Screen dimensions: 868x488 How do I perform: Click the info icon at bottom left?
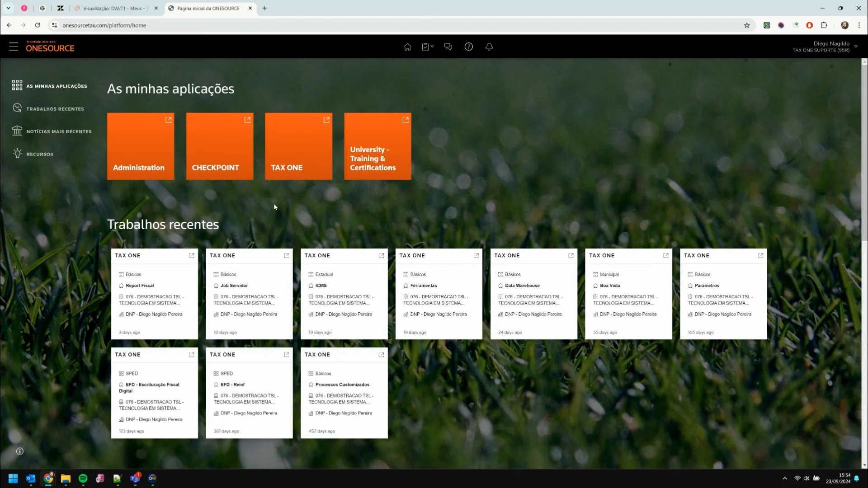tap(20, 451)
